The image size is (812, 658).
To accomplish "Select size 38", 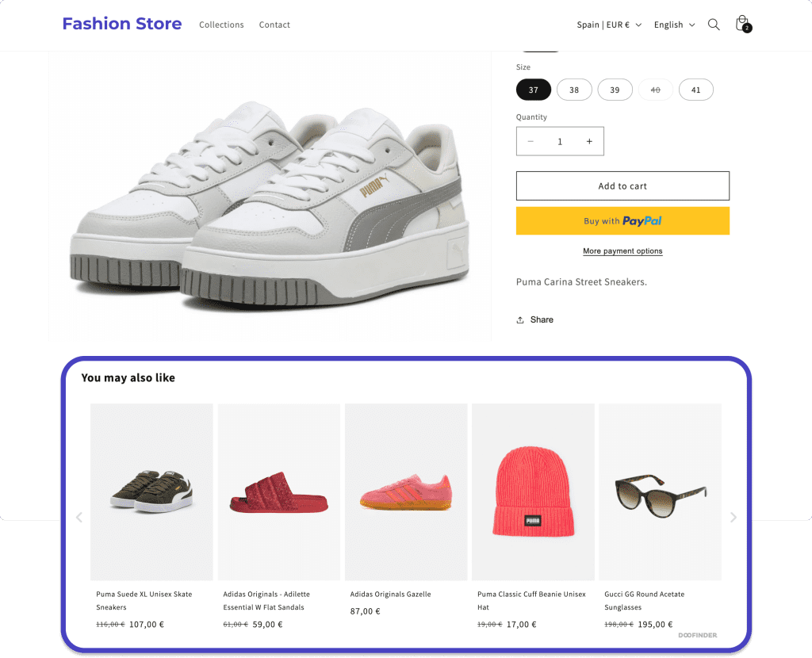I will [574, 90].
